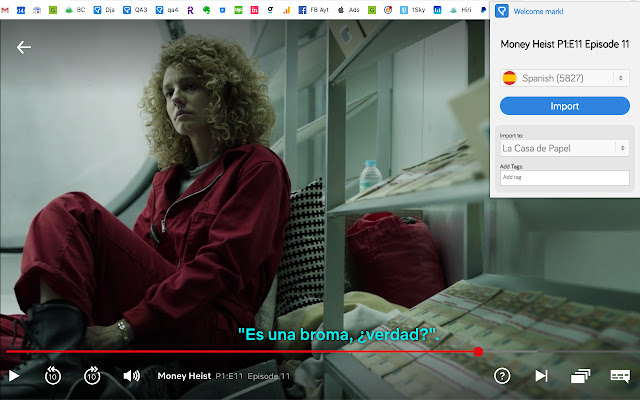Open the Gmail bookmark icon

tap(7, 10)
